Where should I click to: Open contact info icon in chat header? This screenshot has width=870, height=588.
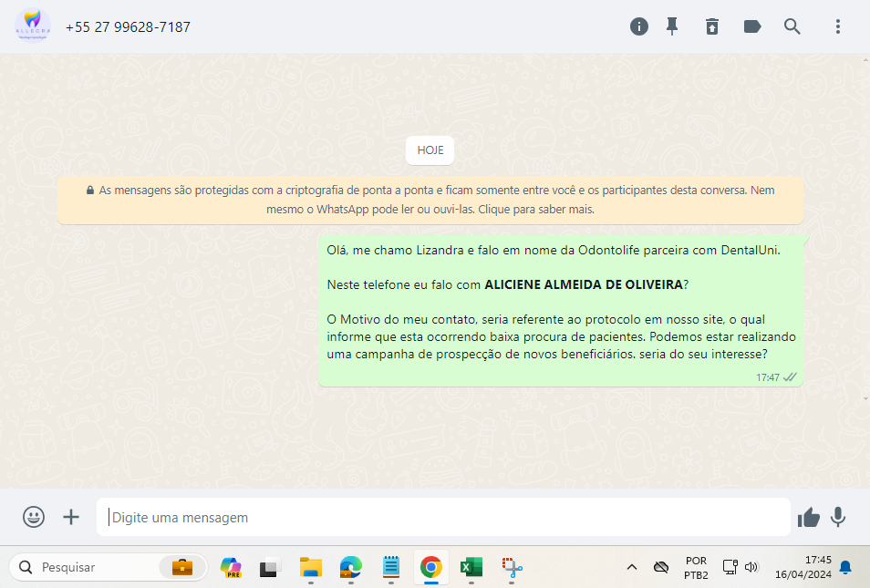click(638, 26)
